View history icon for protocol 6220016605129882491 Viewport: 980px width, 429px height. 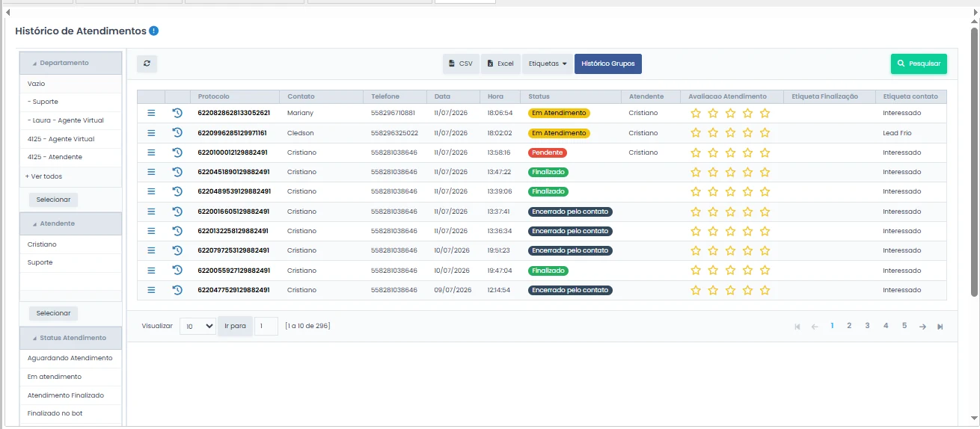point(177,212)
